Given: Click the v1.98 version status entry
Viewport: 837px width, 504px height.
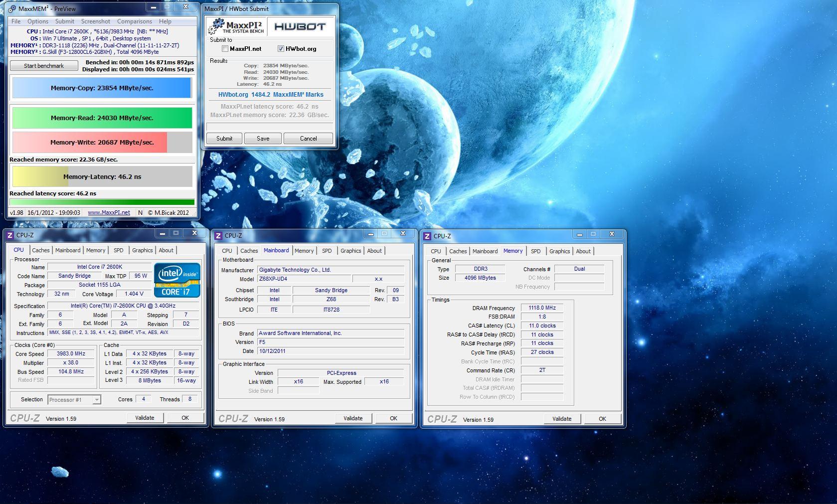Looking at the screenshot, I should tap(17, 212).
